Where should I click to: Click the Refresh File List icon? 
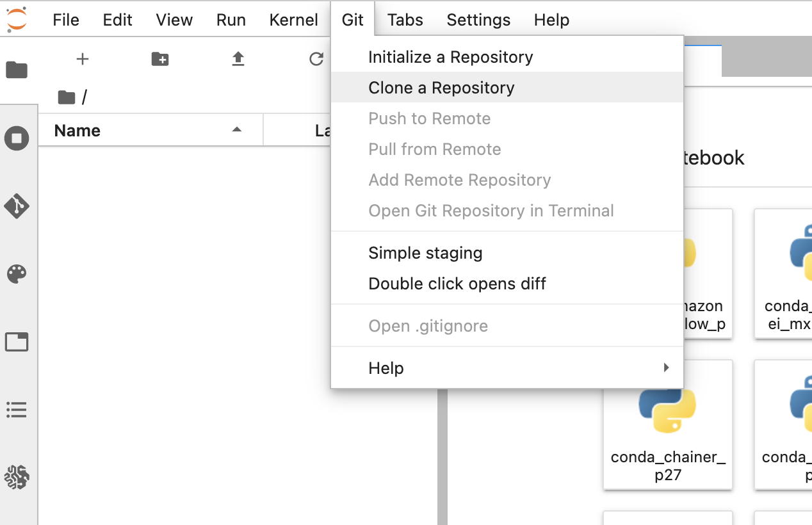tap(316, 59)
